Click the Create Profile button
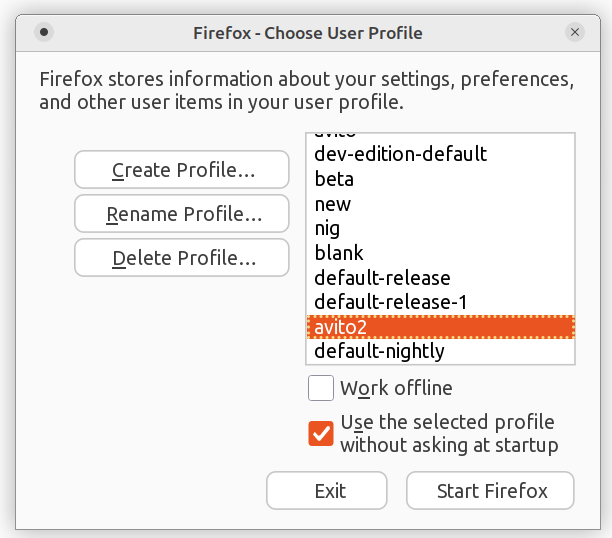Screen dimensions: 612x538 [182, 170]
